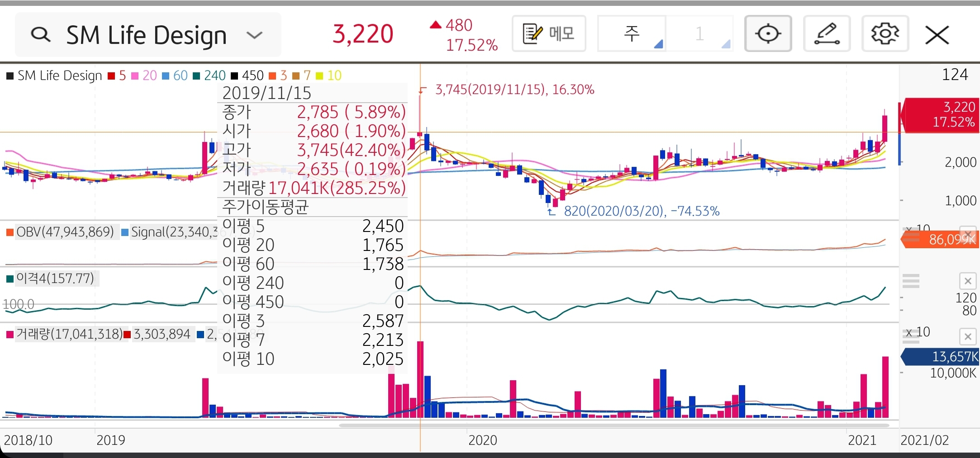Viewport: 980px width, 458px height.
Task: Click the 2,000 price axis label
Action: (960, 162)
